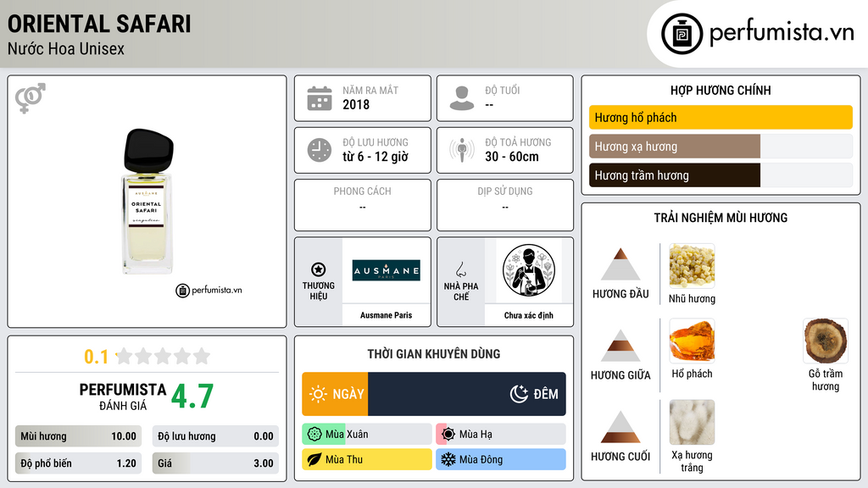The width and height of the screenshot is (868, 488).
Task: Click the Hương trầm hương accord bar
Action: click(721, 175)
